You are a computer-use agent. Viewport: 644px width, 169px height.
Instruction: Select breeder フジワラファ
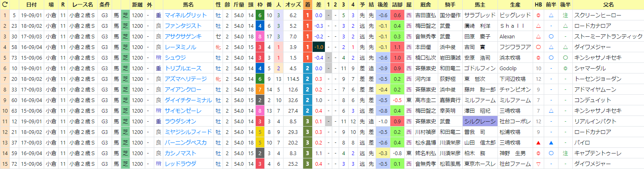coord(515,47)
